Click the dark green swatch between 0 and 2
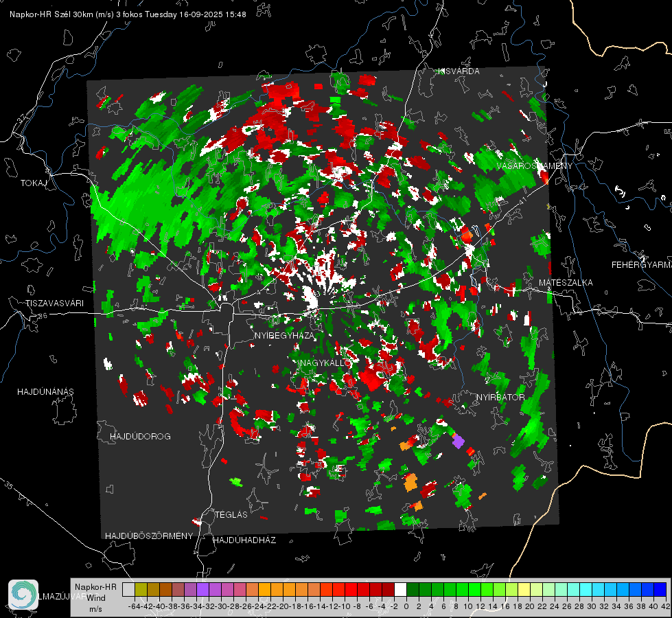The height and width of the screenshot is (618, 672). [413, 589]
